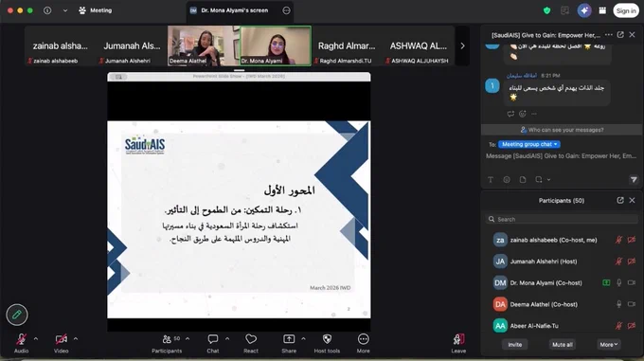Expand the video options arrow next to Video

coord(76,339)
